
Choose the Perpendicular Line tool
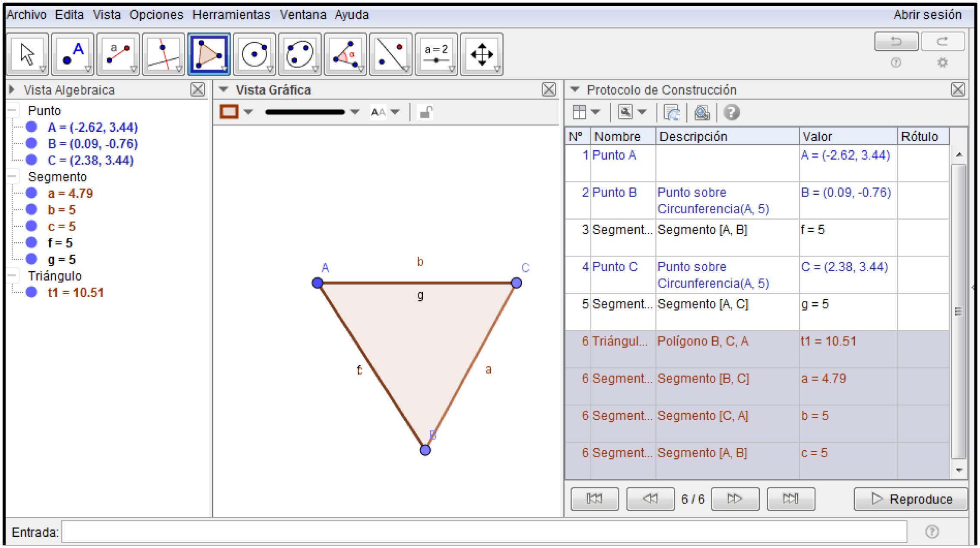(x=163, y=54)
